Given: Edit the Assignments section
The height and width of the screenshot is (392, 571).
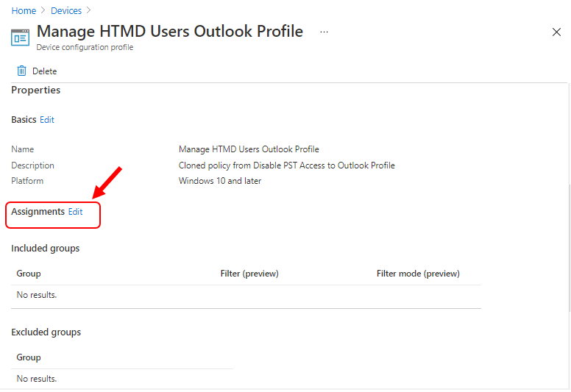Looking at the screenshot, I should click(x=75, y=212).
